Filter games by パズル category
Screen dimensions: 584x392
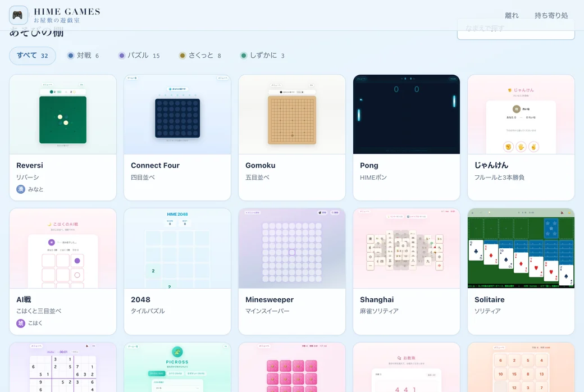(x=139, y=56)
